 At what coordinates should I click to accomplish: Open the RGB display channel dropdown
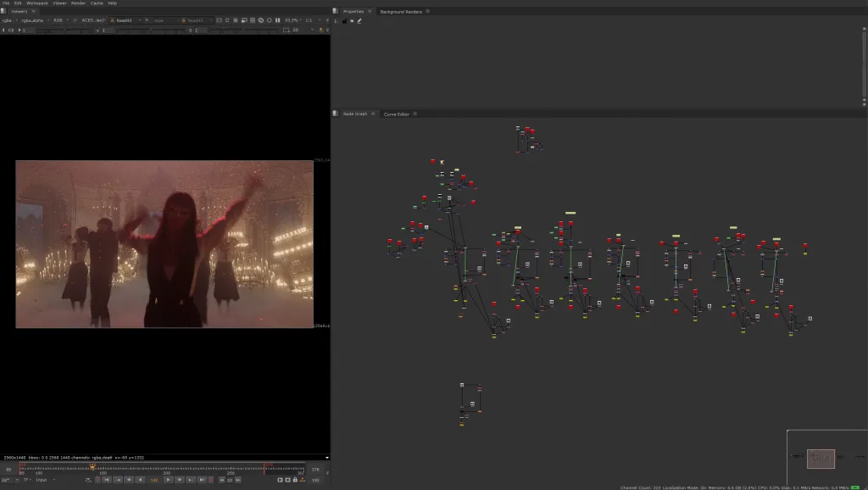click(x=60, y=19)
